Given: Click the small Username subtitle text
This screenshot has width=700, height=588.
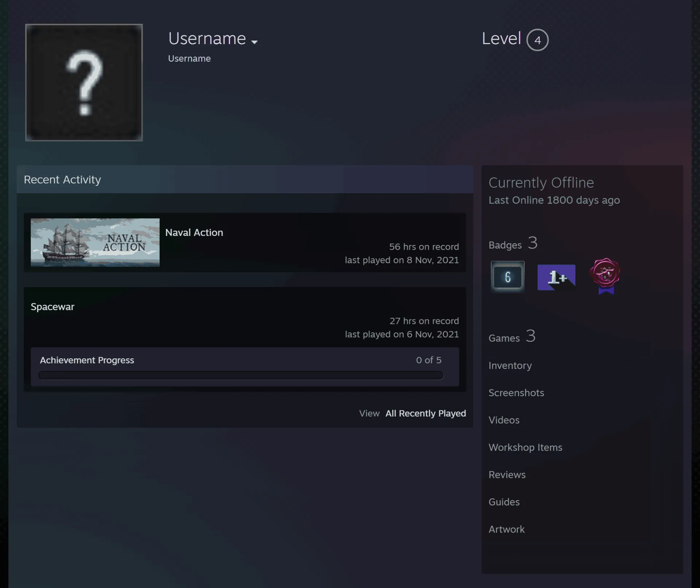Looking at the screenshot, I should 189,59.
